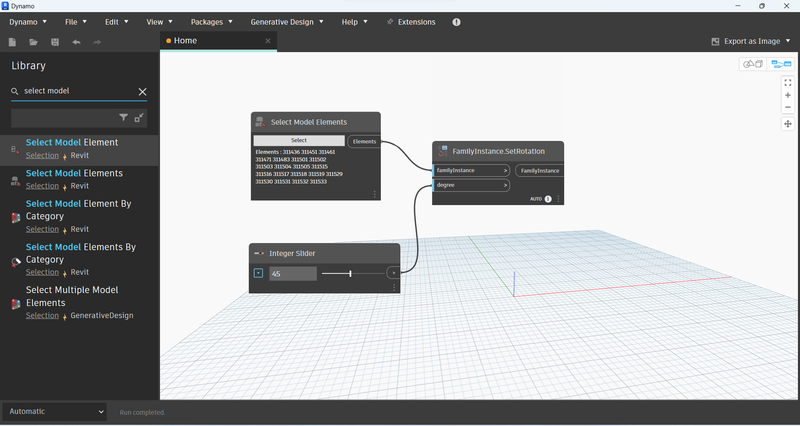The image size is (800, 426).
Task: Undo last action with back arrow icon
Action: [77, 42]
